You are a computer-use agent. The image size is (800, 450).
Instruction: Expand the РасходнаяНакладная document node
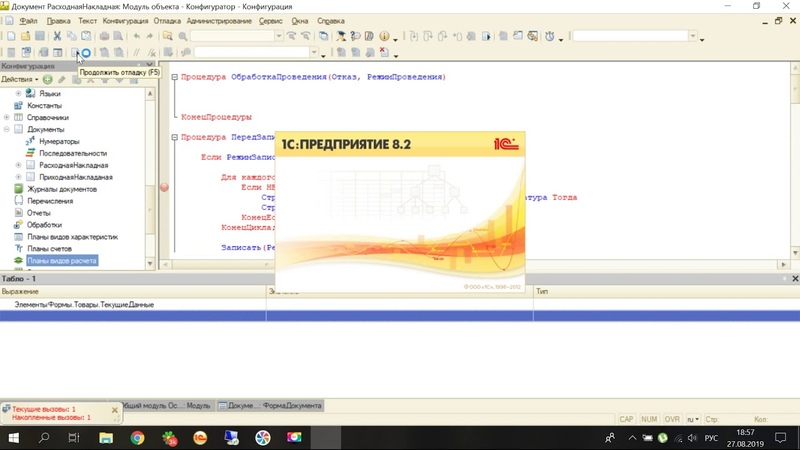click(18, 165)
